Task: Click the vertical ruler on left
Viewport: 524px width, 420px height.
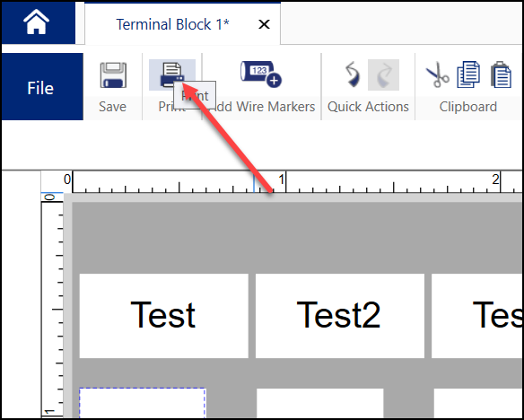Action: [52, 306]
